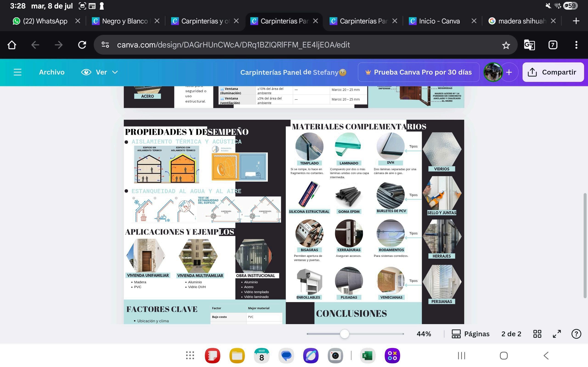Click the Compartir share button
588x367 pixels.
pos(553,72)
